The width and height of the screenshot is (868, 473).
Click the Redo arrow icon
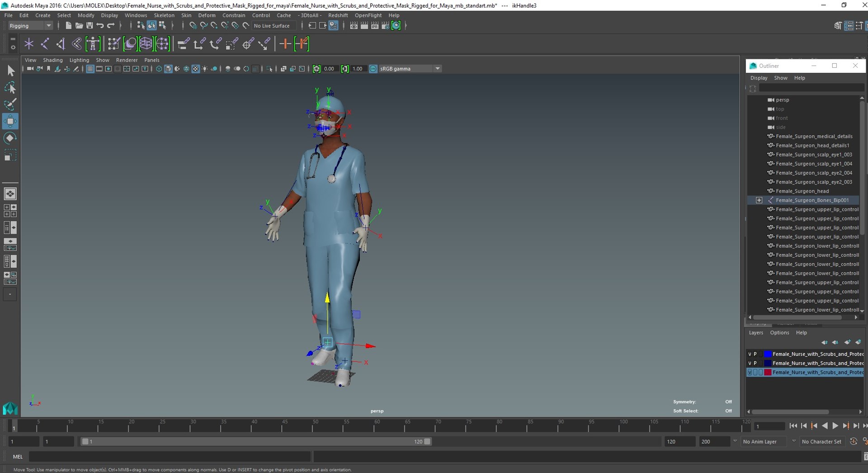click(x=111, y=26)
